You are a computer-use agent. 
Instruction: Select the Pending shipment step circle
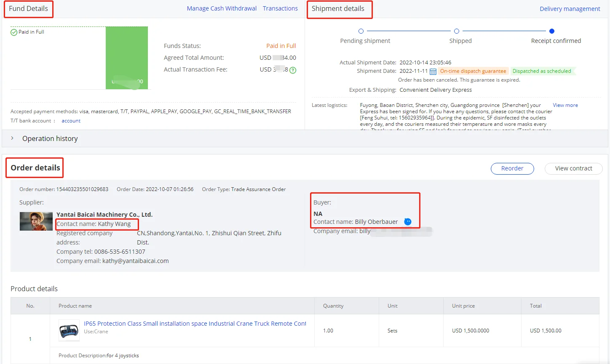coord(361,31)
